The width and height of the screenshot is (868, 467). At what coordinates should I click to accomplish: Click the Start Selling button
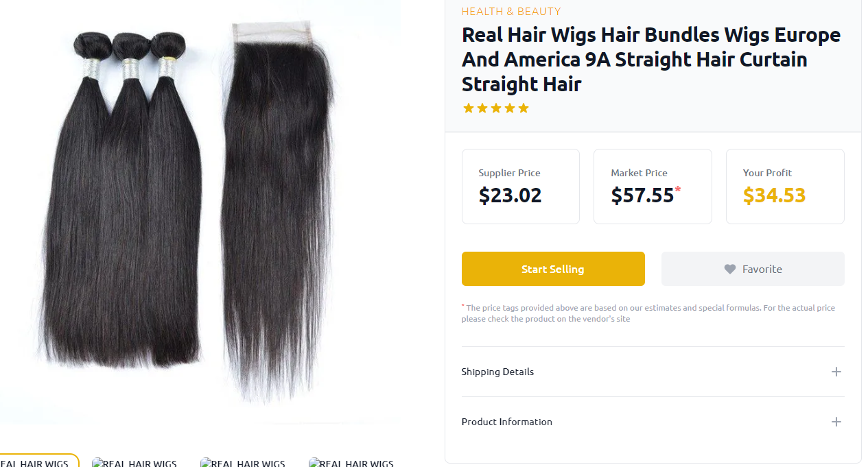click(553, 269)
